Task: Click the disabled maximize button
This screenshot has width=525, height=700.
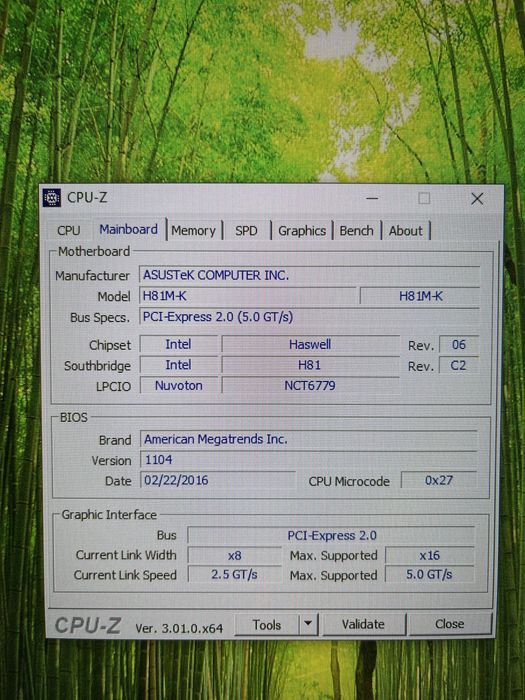Action: point(424,198)
